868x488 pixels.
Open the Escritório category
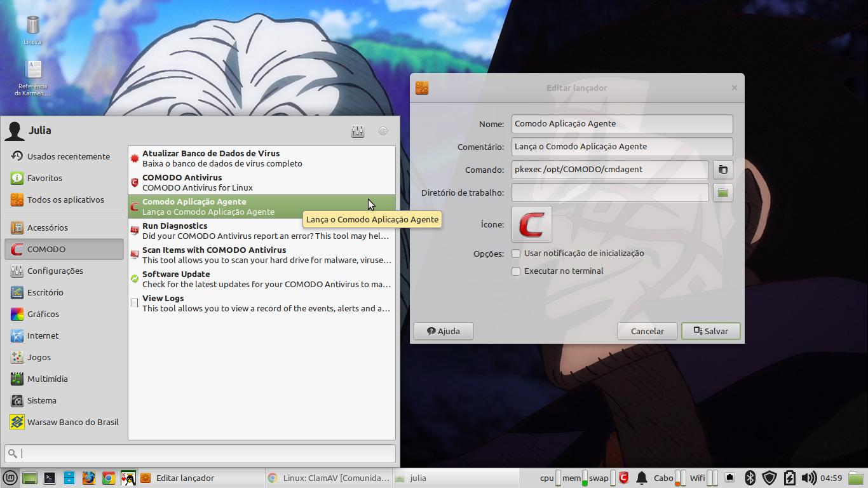pos(64,292)
